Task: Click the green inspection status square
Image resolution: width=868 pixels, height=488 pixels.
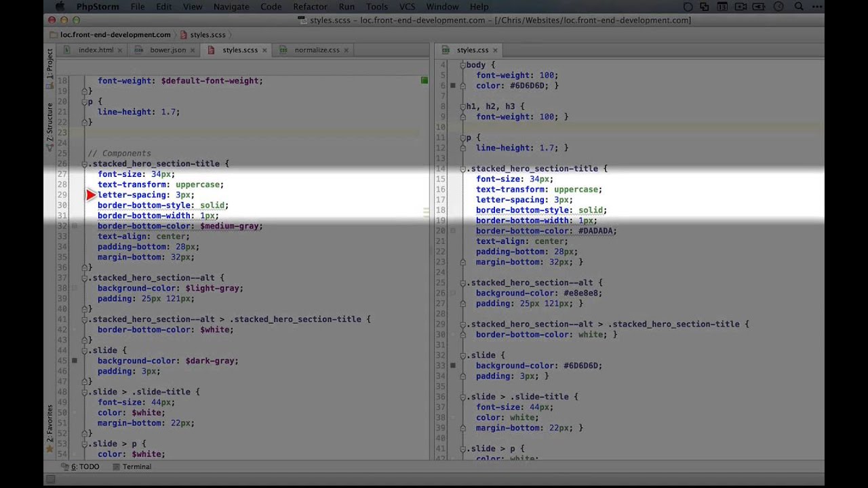Action: click(x=425, y=80)
